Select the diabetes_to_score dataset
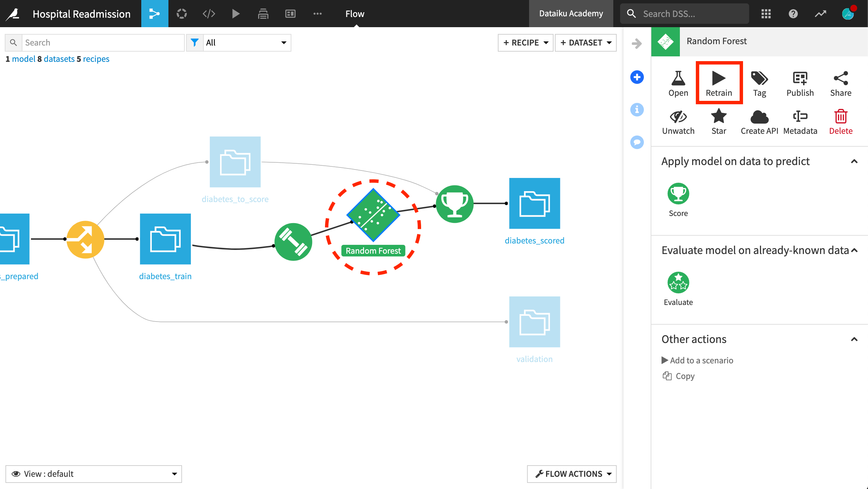 pos(235,162)
